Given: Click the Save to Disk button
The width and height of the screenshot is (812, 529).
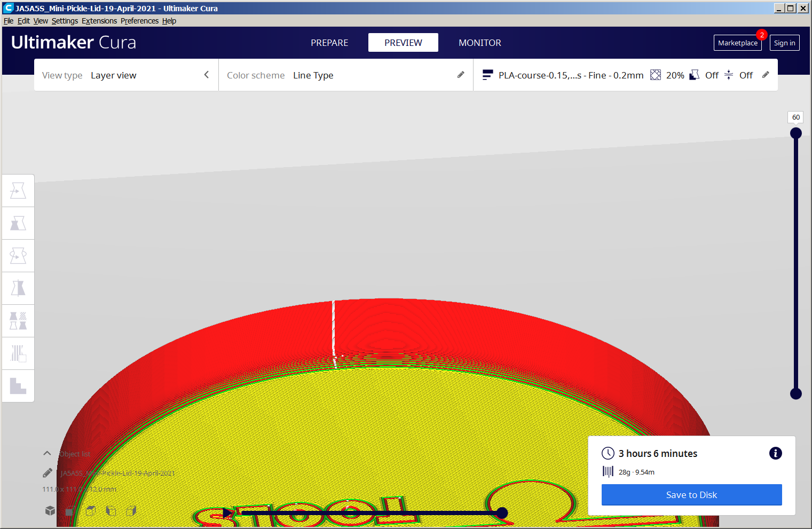Looking at the screenshot, I should pyautogui.click(x=691, y=495).
